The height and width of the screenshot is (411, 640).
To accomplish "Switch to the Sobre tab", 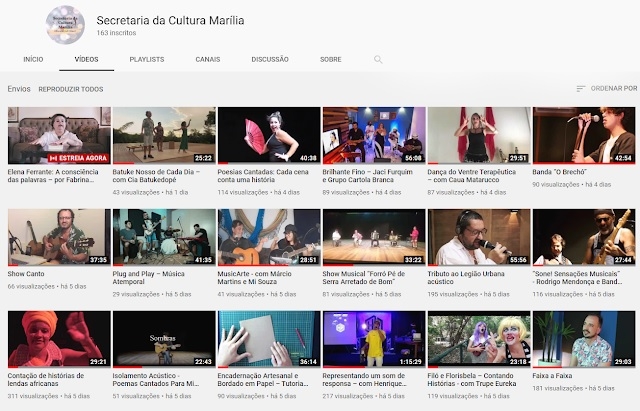I will coord(331,60).
